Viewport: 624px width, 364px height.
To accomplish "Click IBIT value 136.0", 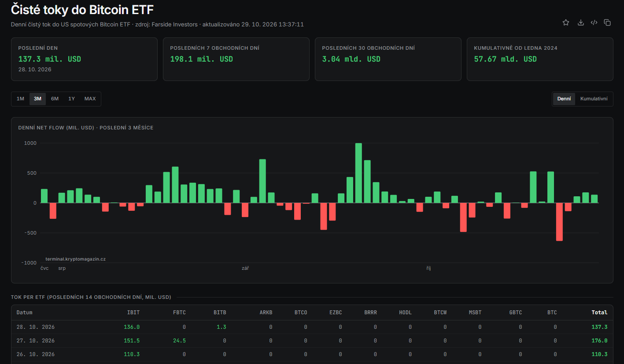I will point(132,327).
